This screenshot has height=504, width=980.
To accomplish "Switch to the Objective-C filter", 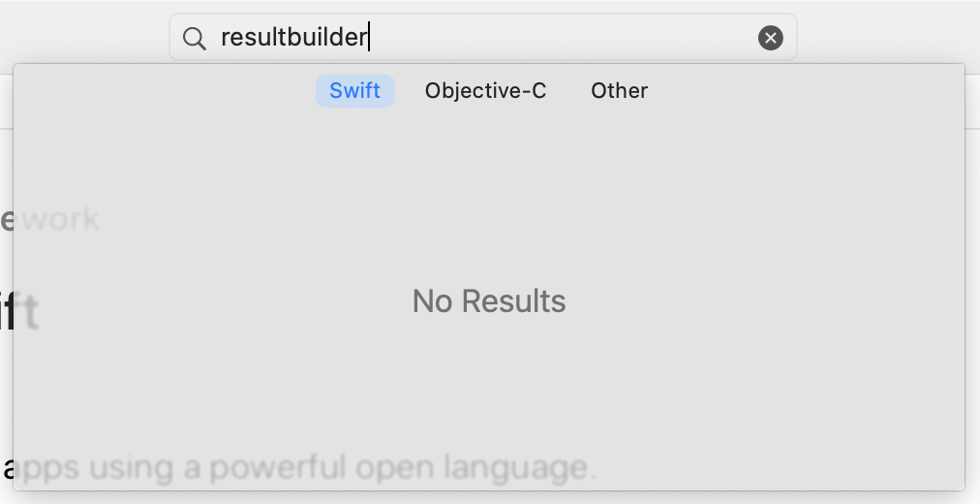I will pyautogui.click(x=485, y=91).
